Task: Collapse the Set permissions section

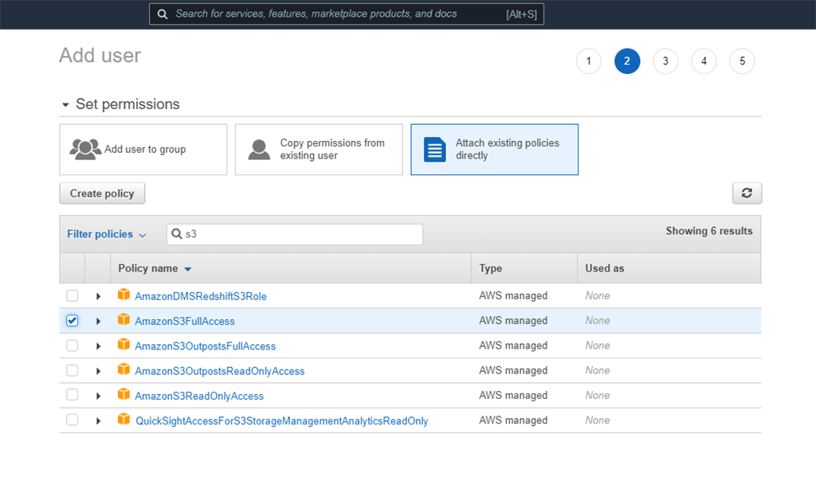Action: click(65, 104)
